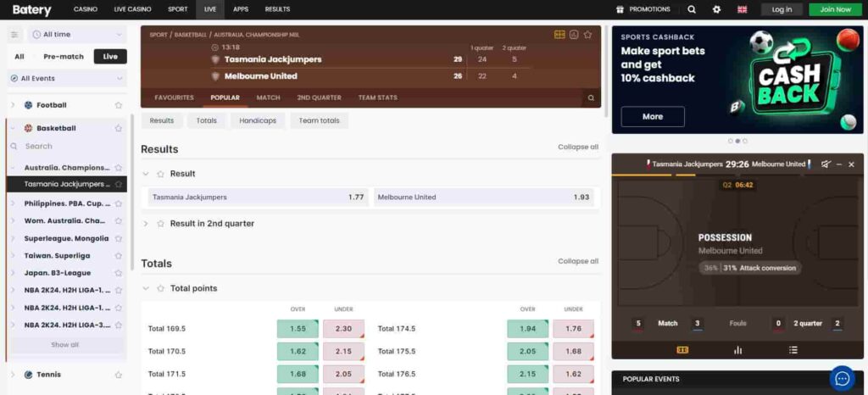
Task: Click More on the cashback banner
Action: [x=653, y=117]
